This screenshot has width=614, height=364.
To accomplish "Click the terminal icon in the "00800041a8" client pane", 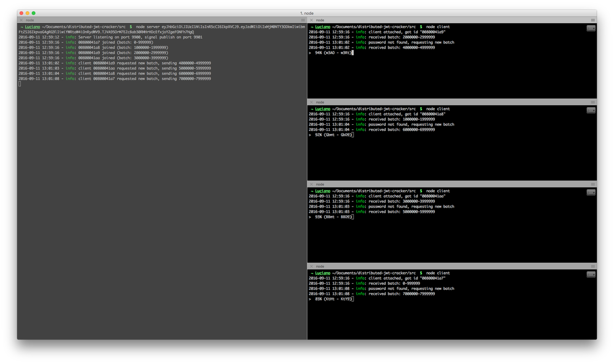I will (591, 109).
